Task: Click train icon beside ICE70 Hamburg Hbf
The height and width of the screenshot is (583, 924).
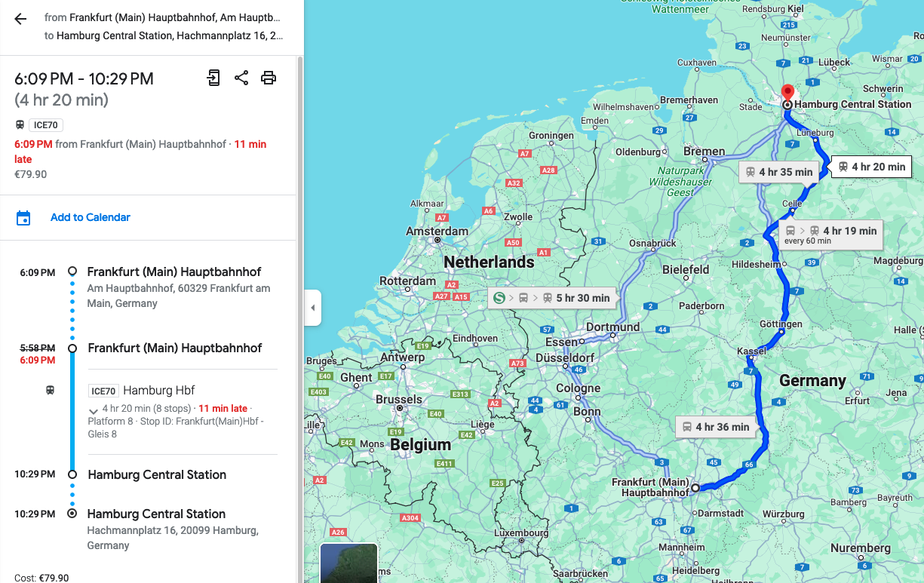Action: pyautogui.click(x=50, y=391)
